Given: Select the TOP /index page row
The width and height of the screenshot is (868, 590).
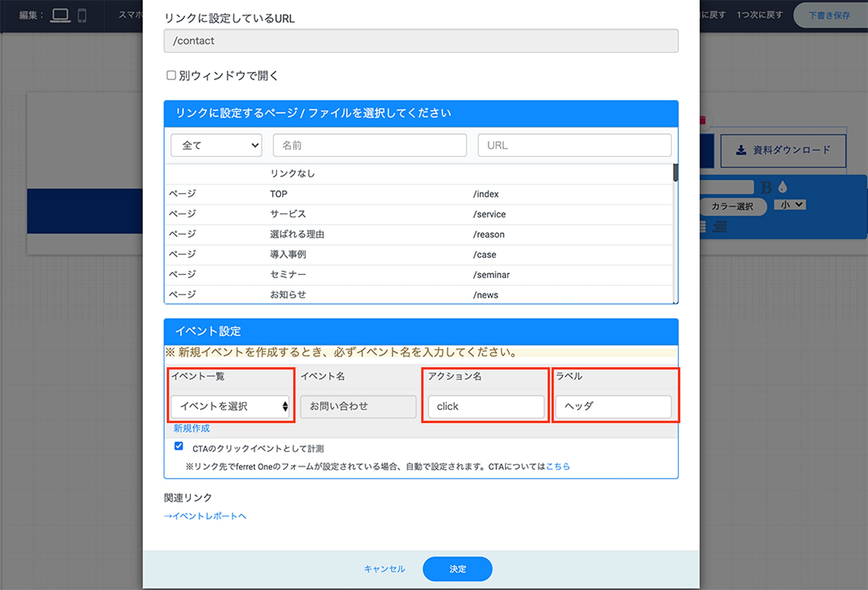Looking at the screenshot, I should [x=418, y=194].
